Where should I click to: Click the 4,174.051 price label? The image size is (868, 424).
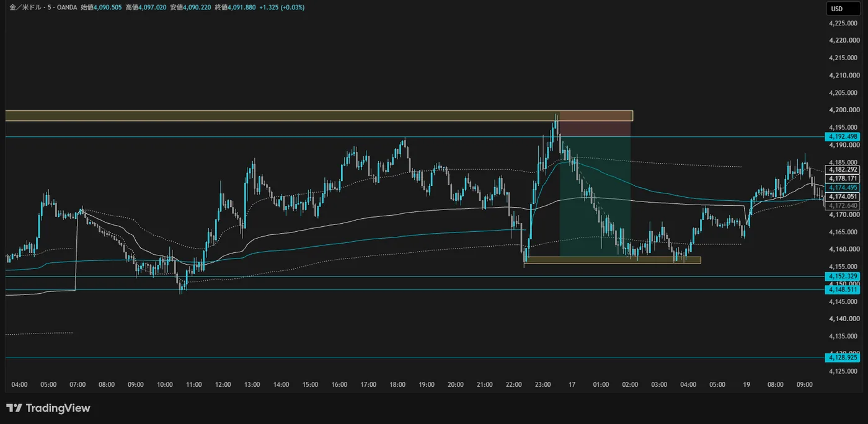[843, 196]
